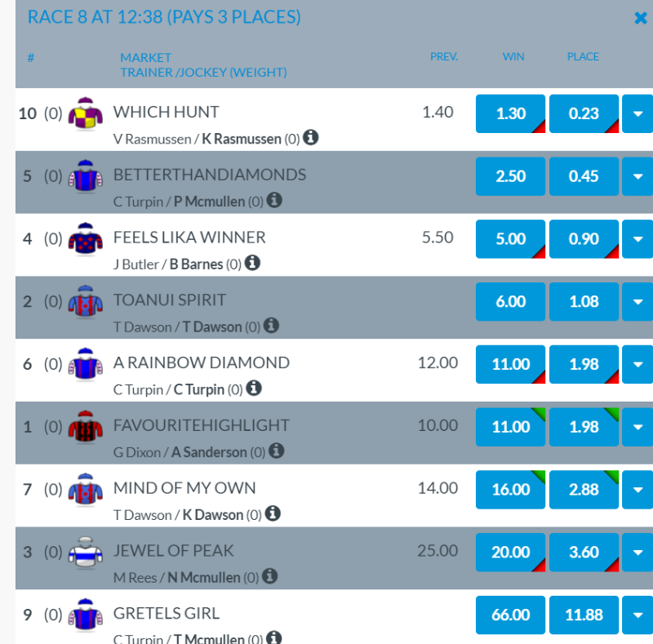Open info icon next to P Mcmullen
The width and height of the screenshot is (653, 644).
(x=274, y=200)
